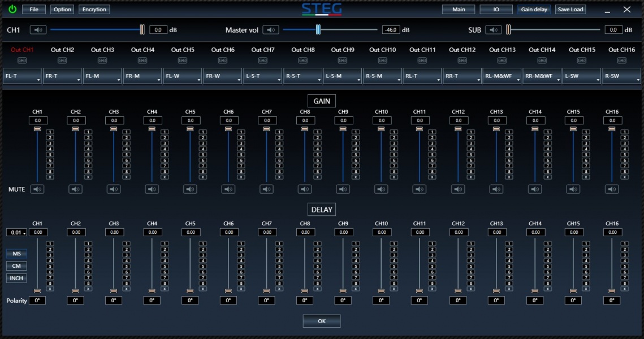The width and height of the screenshot is (644, 339).
Task: Mute gain CH2 speaker button
Action: (76, 189)
